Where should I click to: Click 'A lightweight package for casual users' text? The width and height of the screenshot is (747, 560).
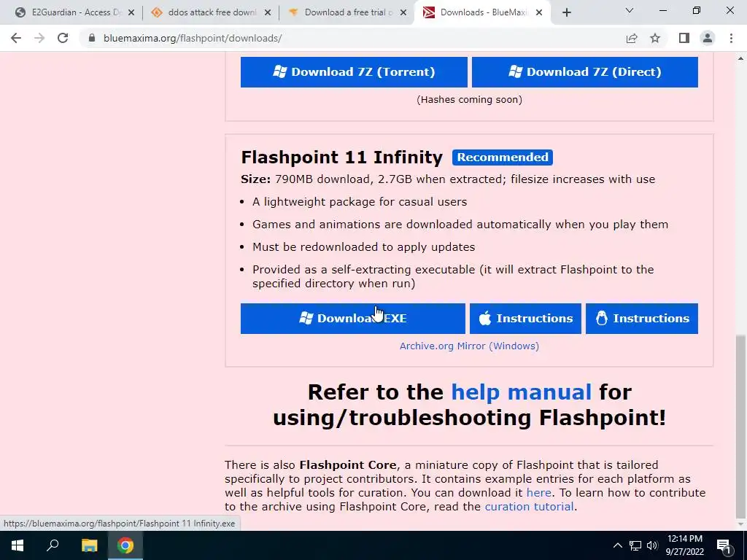click(x=360, y=202)
